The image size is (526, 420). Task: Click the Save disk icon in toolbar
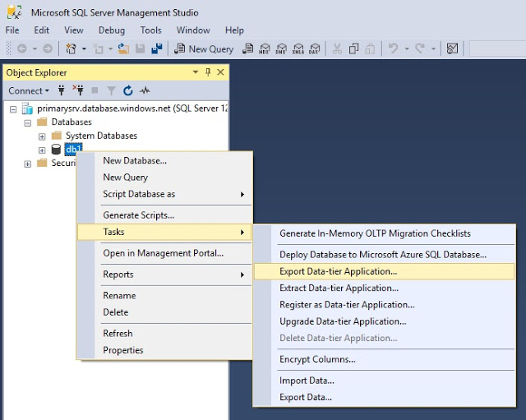(141, 49)
